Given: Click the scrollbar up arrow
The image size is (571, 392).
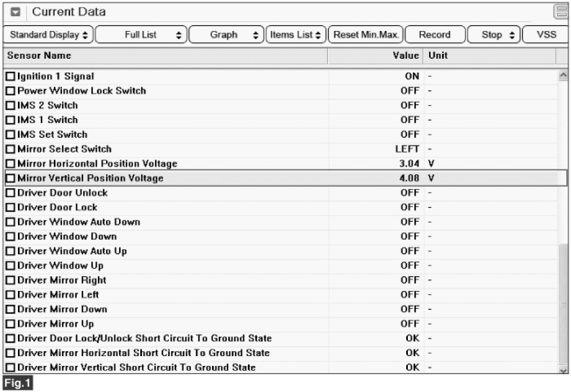Looking at the screenshot, I should [563, 76].
